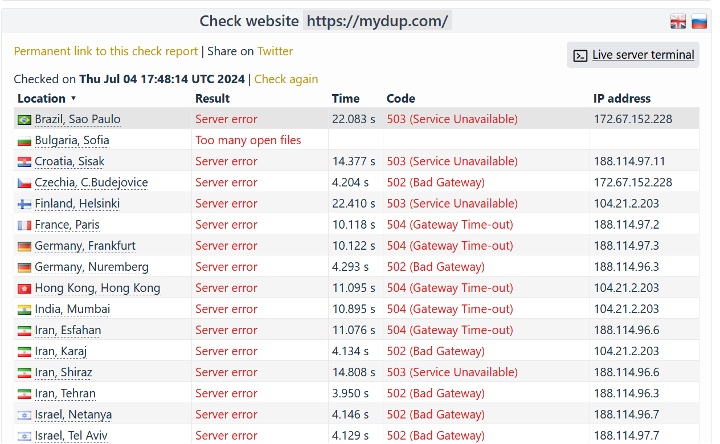Click the France flag icon
Image resolution: width=720 pixels, height=444 pixels.
(24, 225)
